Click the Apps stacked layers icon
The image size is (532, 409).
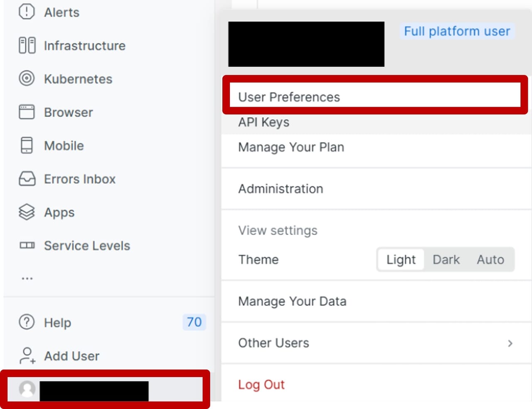[27, 212]
